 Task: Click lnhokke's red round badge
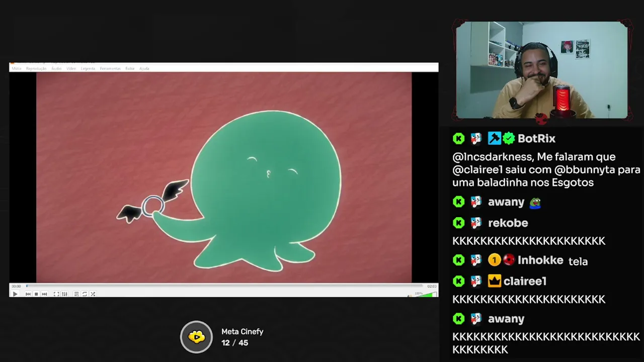[x=509, y=260]
